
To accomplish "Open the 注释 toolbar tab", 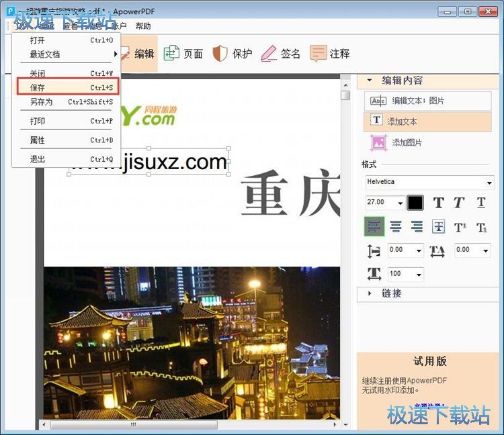I will (330, 54).
